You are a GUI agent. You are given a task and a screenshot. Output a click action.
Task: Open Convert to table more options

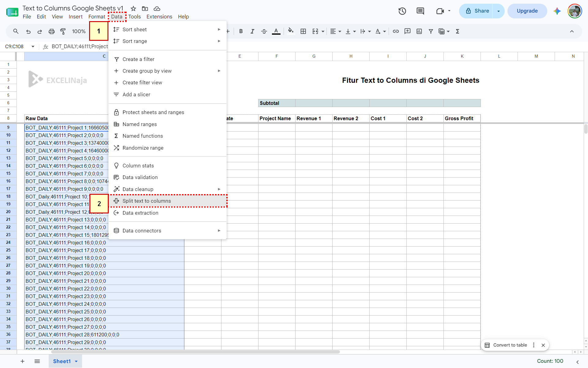pos(534,345)
